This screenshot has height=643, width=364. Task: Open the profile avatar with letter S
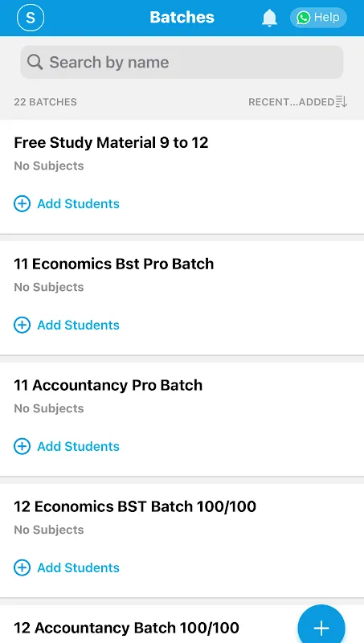(x=31, y=17)
